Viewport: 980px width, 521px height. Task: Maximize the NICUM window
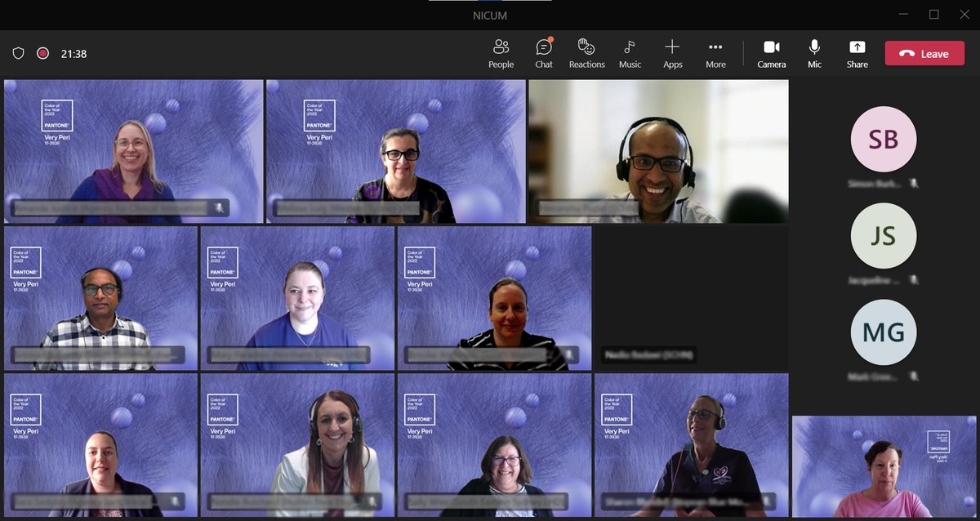(934, 14)
